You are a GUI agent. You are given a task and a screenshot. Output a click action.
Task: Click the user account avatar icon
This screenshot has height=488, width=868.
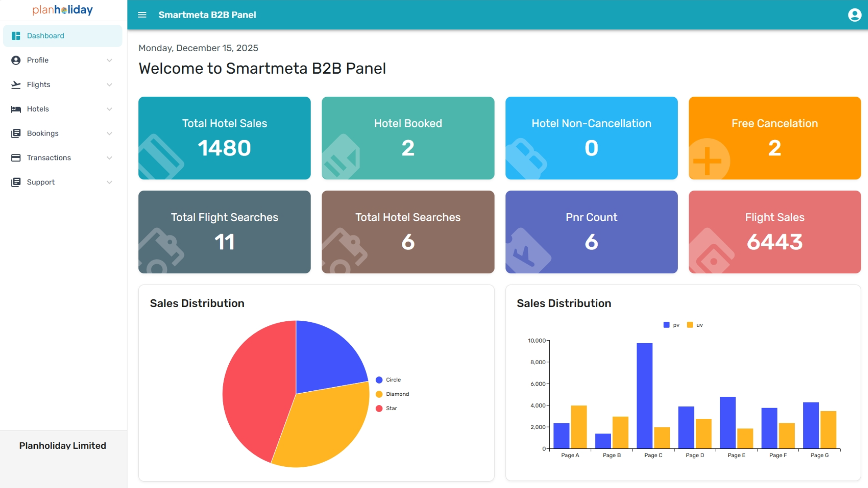pyautogui.click(x=854, y=15)
